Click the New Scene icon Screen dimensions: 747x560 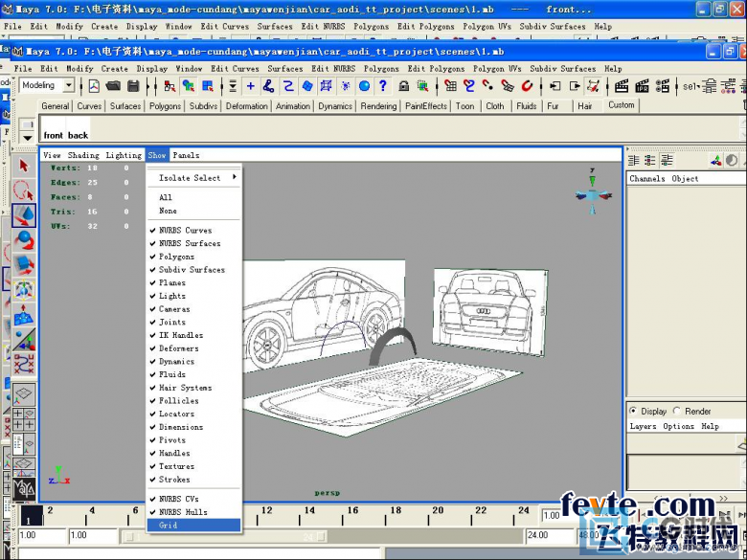(x=94, y=86)
